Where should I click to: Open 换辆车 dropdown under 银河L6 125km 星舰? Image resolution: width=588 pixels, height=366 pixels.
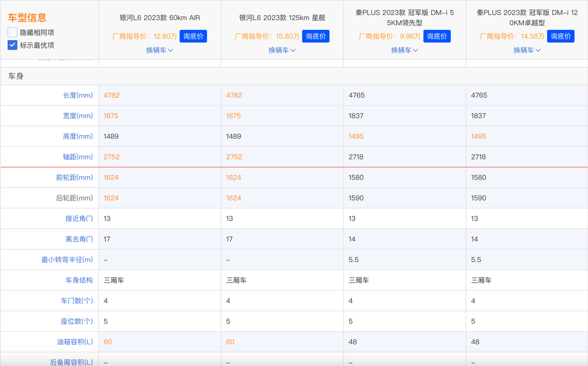[x=282, y=50]
